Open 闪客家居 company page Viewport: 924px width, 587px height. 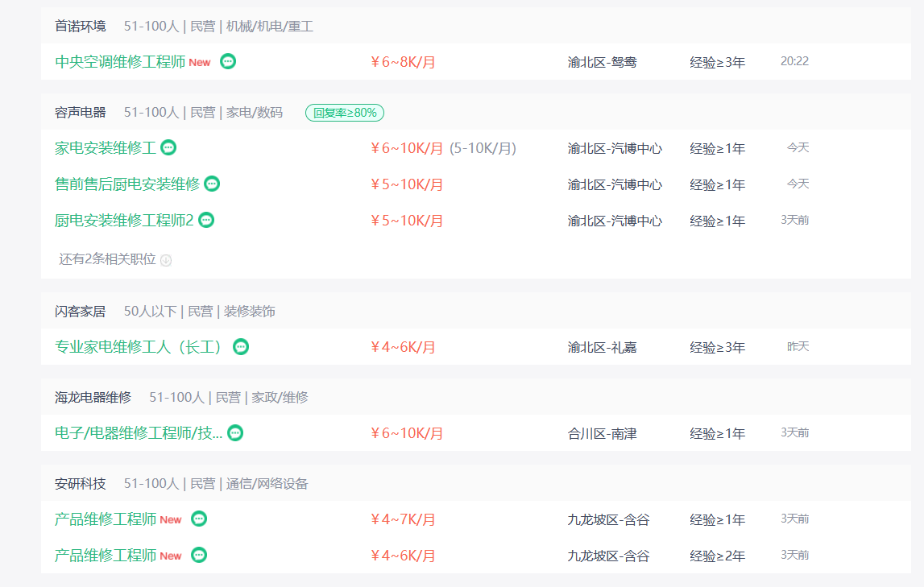tap(80, 311)
